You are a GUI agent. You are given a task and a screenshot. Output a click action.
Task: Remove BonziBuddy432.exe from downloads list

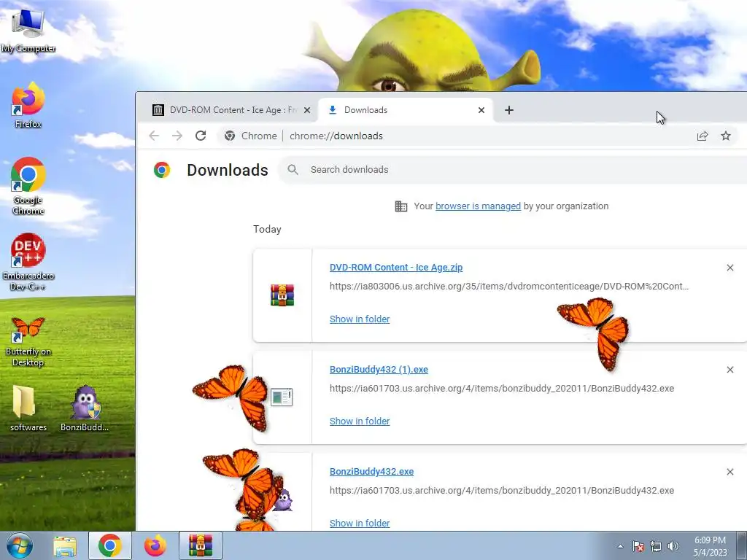(729, 472)
